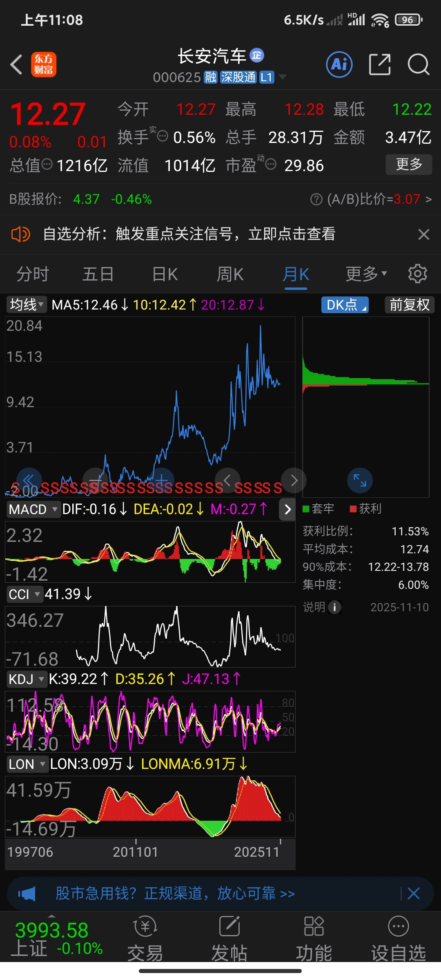This screenshot has height=980, width=441.
Task: Tap the 获利比例 11.53% value
Action: 410,531
